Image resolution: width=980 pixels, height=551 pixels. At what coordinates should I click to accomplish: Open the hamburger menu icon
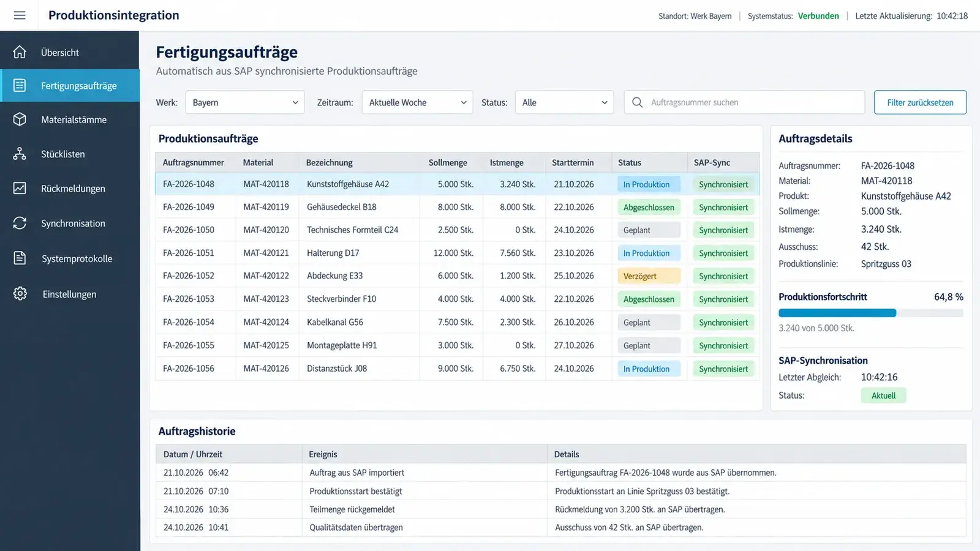[20, 15]
